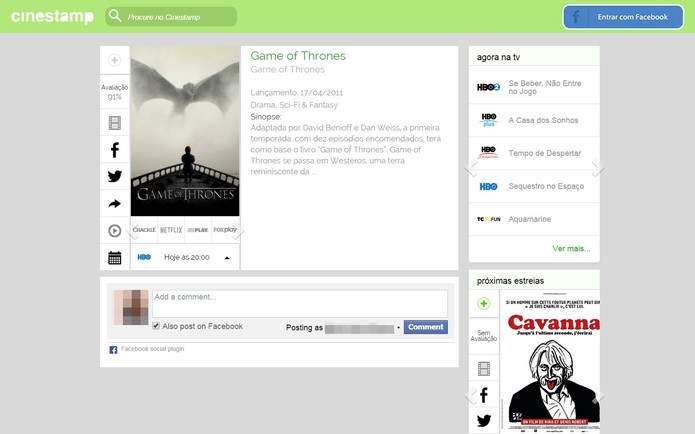Click the Sem Avaliação label

[x=484, y=336]
